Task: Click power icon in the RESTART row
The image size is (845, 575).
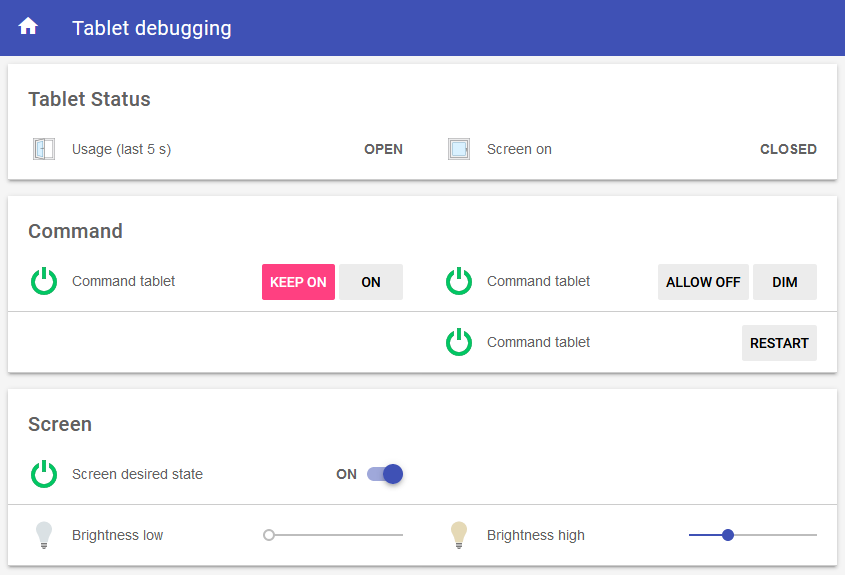Action: pos(459,343)
